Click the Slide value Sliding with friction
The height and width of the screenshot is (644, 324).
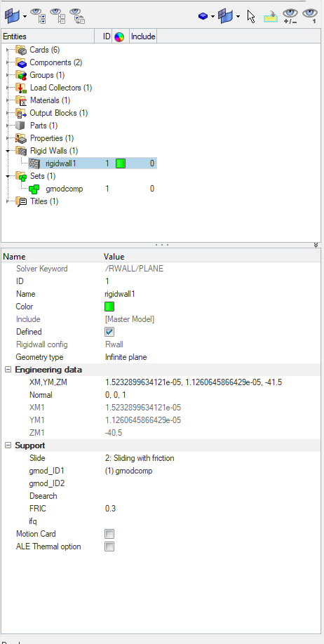coord(140,458)
